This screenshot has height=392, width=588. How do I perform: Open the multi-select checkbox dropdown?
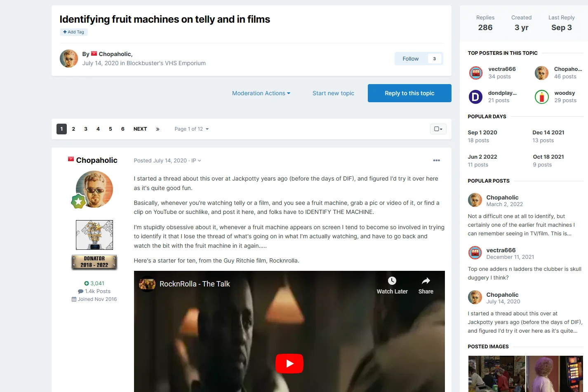(x=438, y=129)
